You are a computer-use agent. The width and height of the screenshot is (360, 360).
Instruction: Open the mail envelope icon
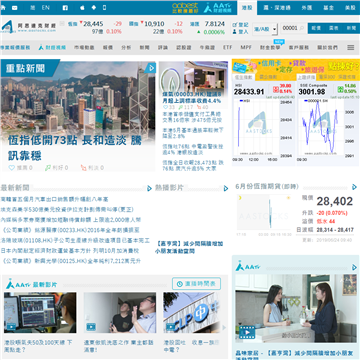pos(15,7)
